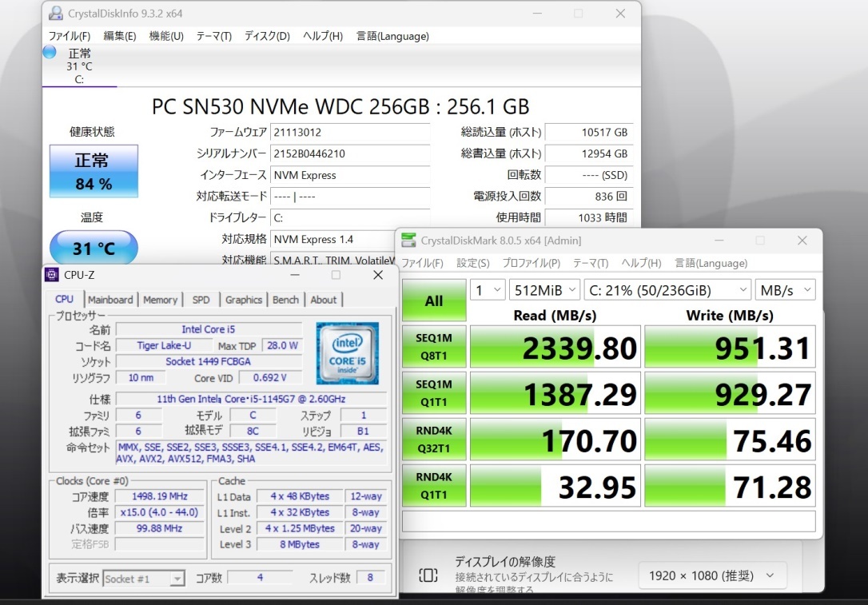Viewport: 868px width, 605px height.
Task: Run the RND4K Q32T1 test button
Action: click(x=434, y=440)
